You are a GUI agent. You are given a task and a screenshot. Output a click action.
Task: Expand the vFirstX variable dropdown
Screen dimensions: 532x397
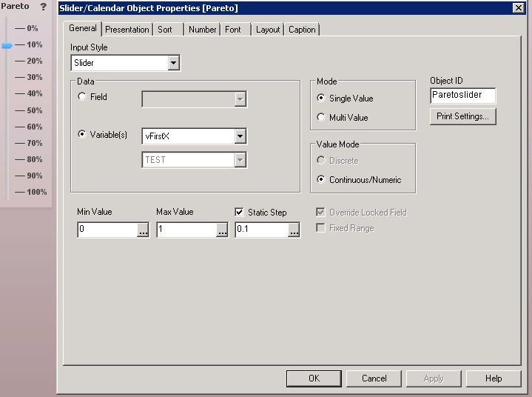coord(240,136)
